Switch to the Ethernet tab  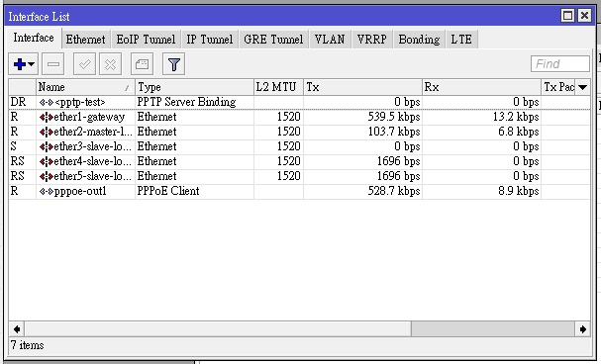coord(85,40)
